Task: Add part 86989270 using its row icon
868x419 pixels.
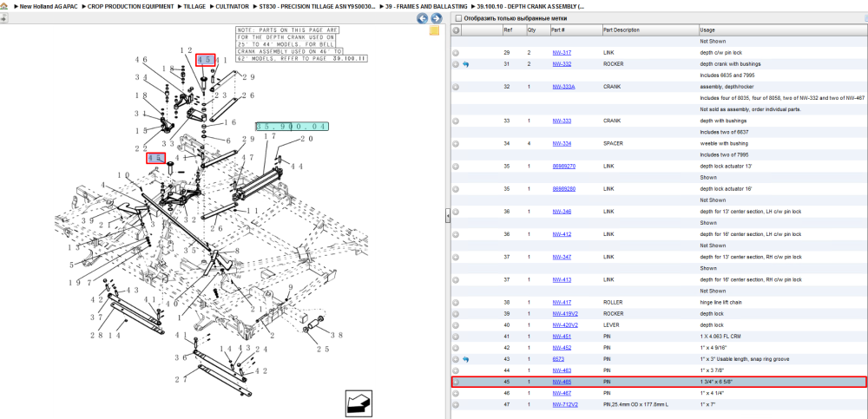Action: click(457, 166)
